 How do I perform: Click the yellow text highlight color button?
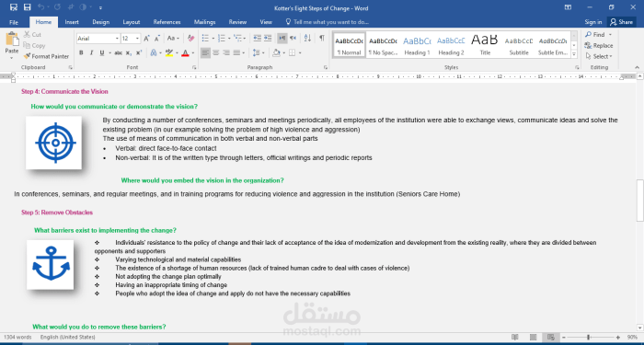(x=168, y=52)
